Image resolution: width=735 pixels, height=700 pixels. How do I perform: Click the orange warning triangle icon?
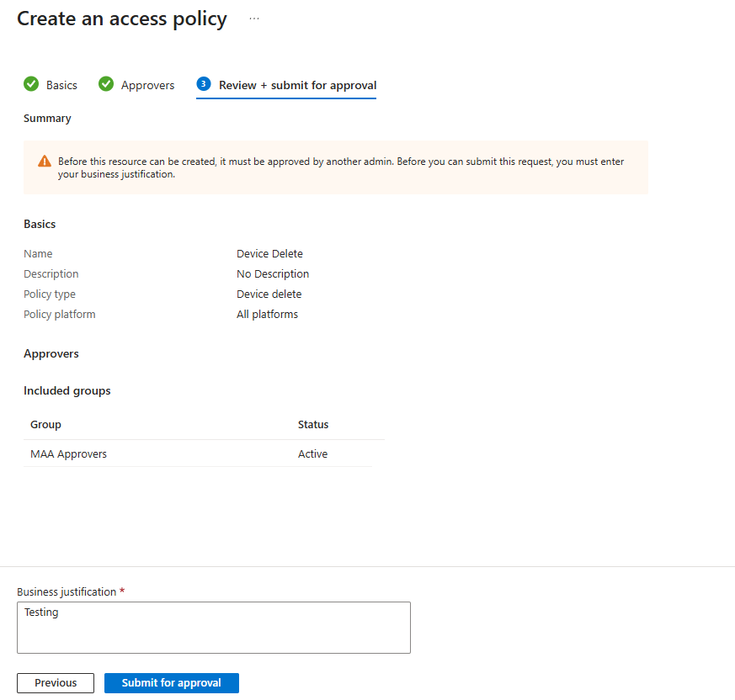[x=45, y=162]
